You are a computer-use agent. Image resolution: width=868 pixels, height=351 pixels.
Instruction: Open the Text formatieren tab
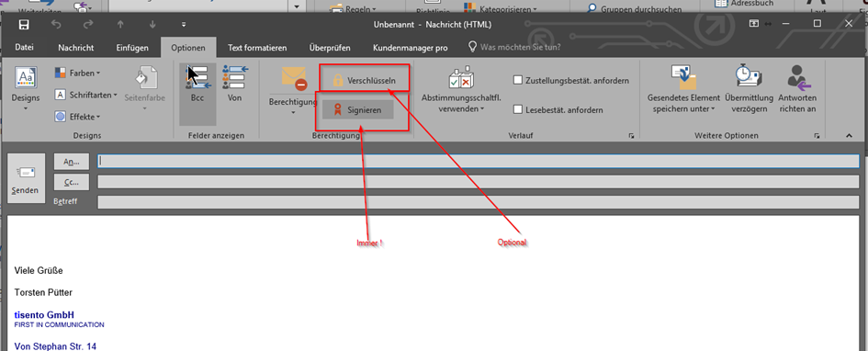click(x=257, y=48)
